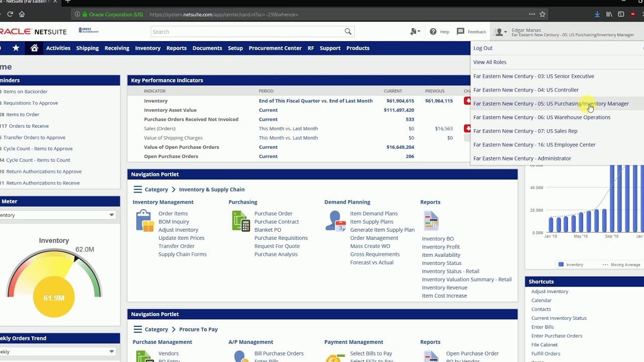Expand the Weekly Orders Trend dropdown
The height and width of the screenshot is (362, 644).
(112, 351)
